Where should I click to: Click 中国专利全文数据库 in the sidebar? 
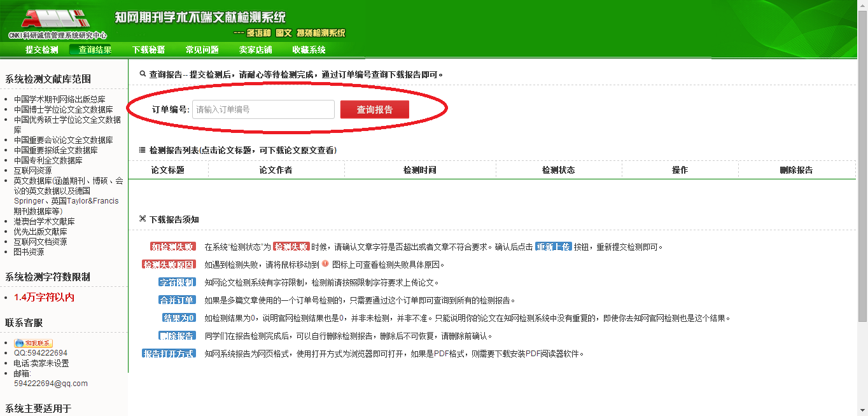point(48,160)
